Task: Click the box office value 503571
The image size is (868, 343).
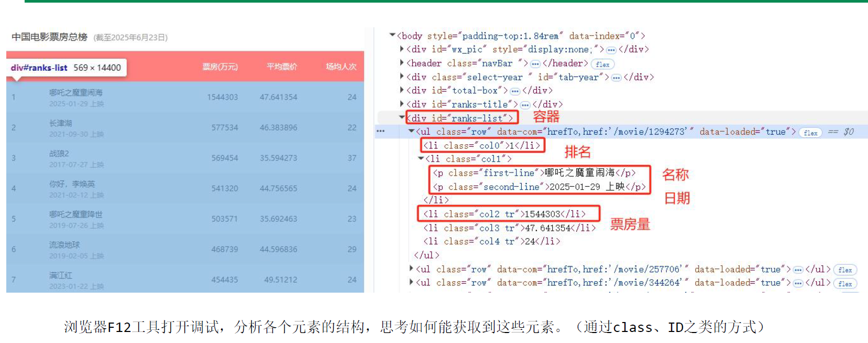Action: (225, 219)
